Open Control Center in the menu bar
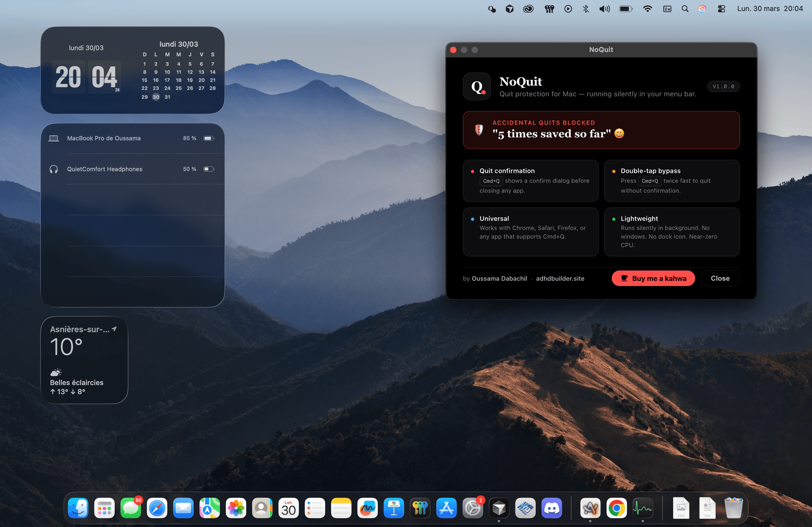The width and height of the screenshot is (812, 527). tap(721, 8)
